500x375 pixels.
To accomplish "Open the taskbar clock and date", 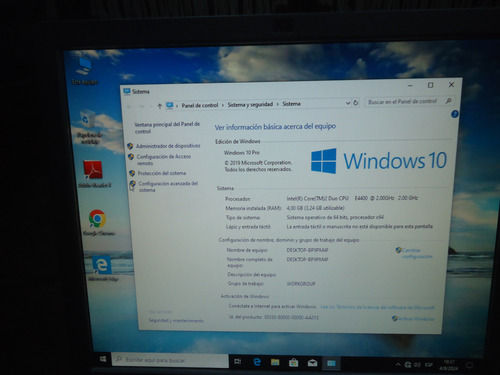I will [449, 365].
